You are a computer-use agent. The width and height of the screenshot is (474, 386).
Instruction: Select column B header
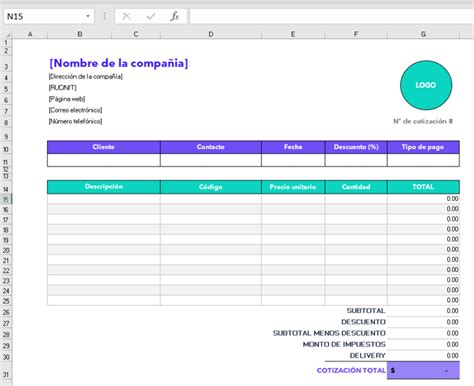click(80, 34)
